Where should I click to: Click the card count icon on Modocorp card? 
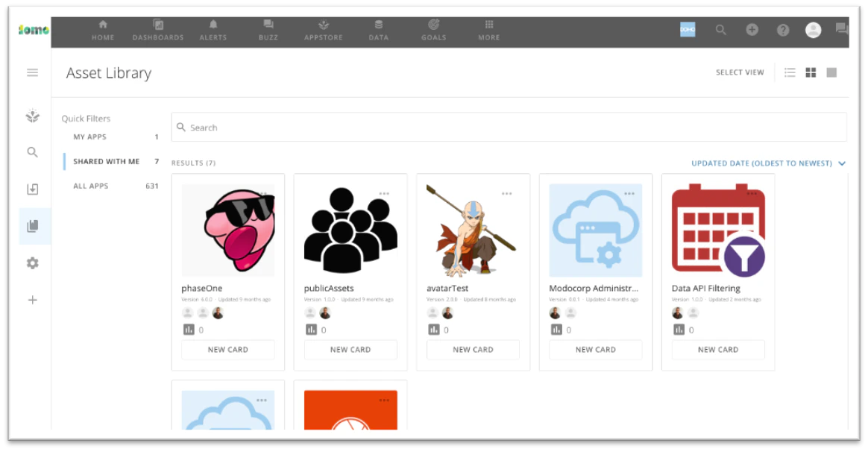click(556, 330)
